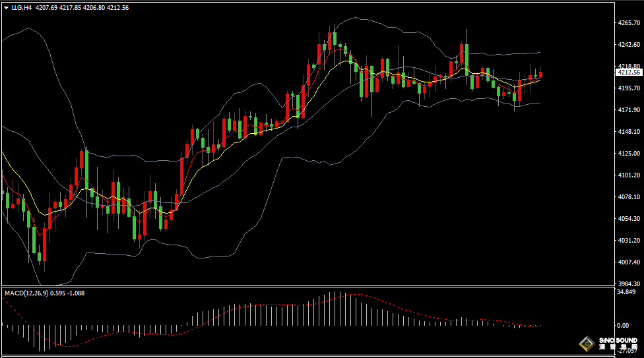Select the last red candlestick on chart

point(540,74)
